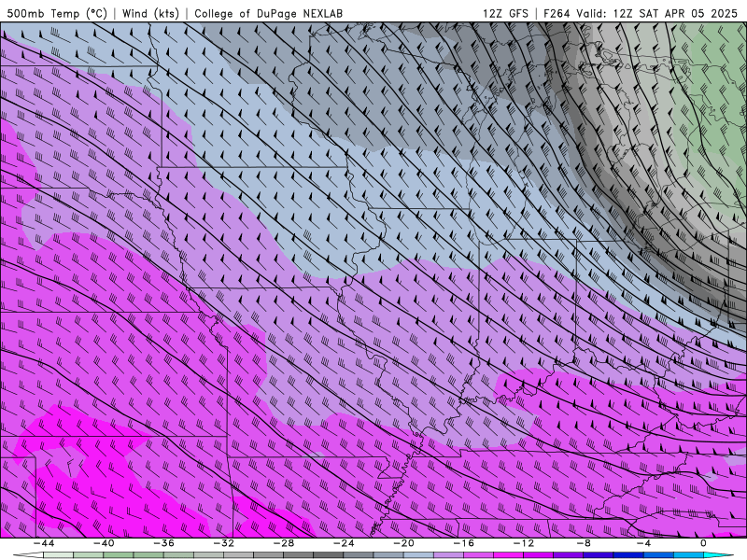This screenshot has width=747, height=560.
Task: Click the 0 colorbar scale label
Action: coord(703,543)
